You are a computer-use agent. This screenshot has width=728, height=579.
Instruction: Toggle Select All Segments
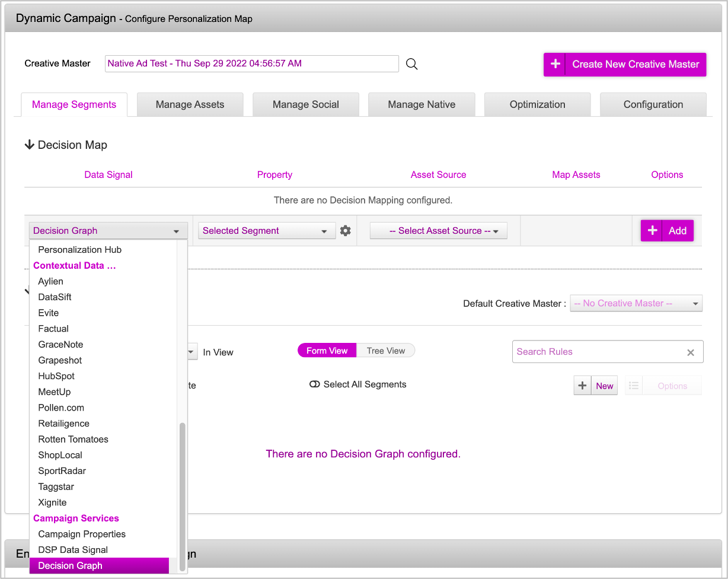click(x=315, y=384)
